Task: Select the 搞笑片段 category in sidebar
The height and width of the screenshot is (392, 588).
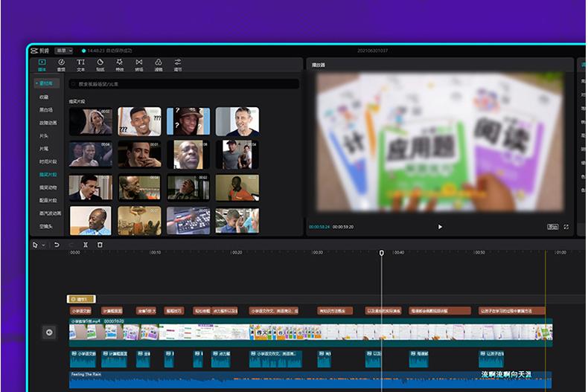Action: coord(48,174)
